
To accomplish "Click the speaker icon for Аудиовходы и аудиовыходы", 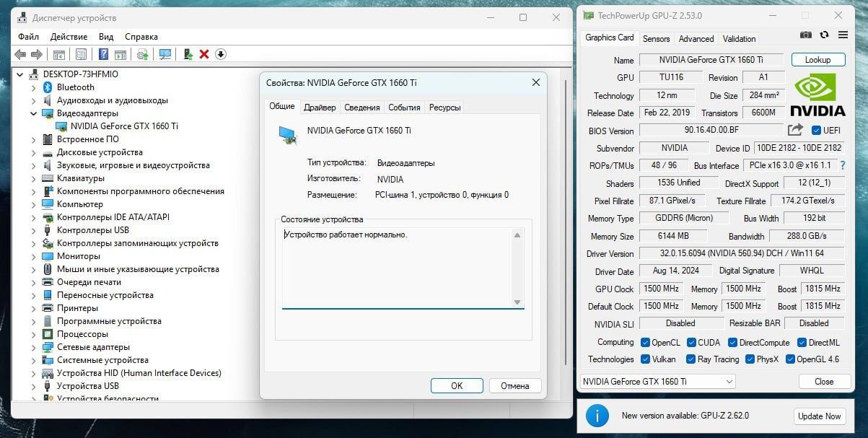I will coord(48,100).
